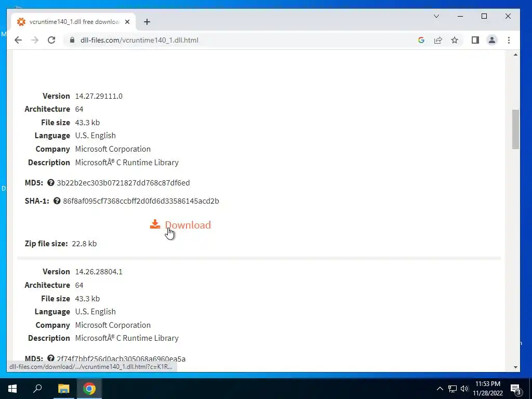Click the forward navigation arrow
The height and width of the screenshot is (399, 532).
tap(35, 40)
